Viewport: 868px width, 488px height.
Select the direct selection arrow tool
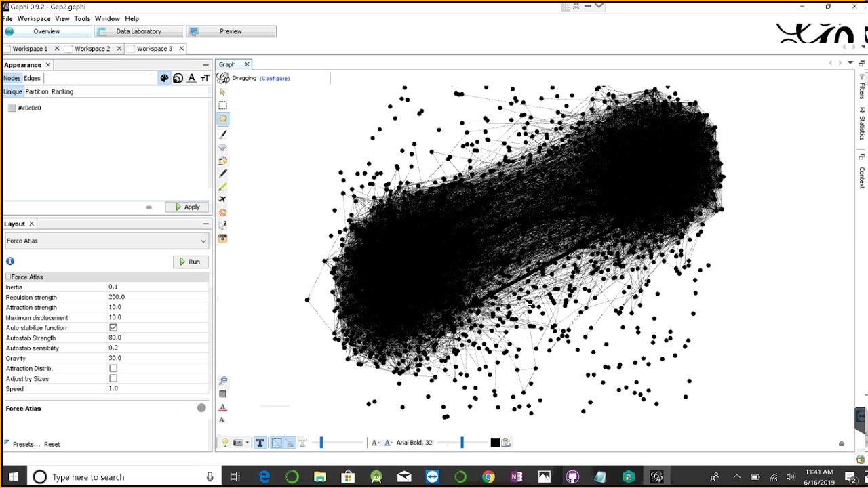(222, 91)
